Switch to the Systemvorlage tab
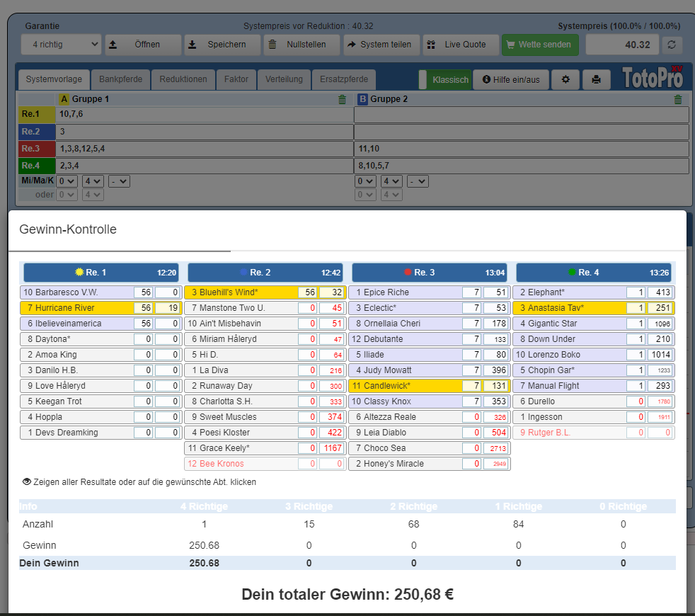 [x=54, y=79]
